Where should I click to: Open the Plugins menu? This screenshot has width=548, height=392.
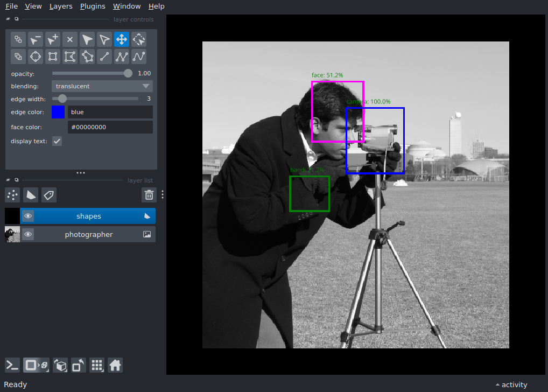pyautogui.click(x=93, y=6)
